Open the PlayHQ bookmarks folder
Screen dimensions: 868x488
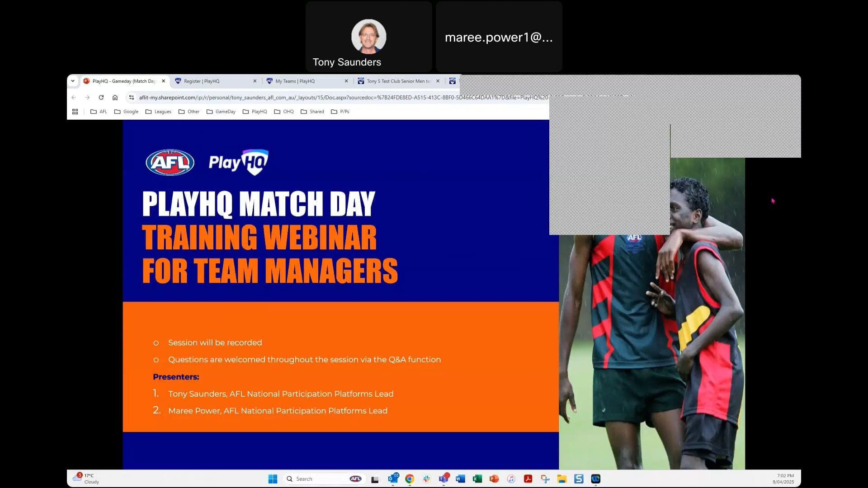(x=255, y=112)
